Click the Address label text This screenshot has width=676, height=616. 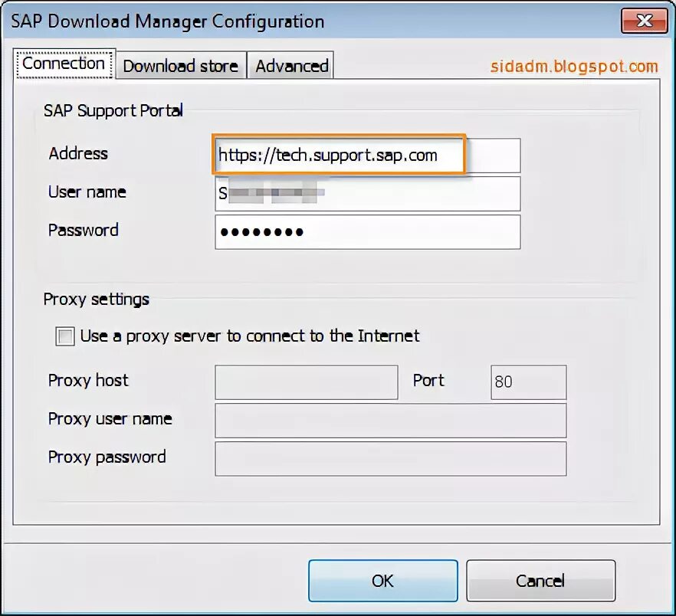coord(78,153)
